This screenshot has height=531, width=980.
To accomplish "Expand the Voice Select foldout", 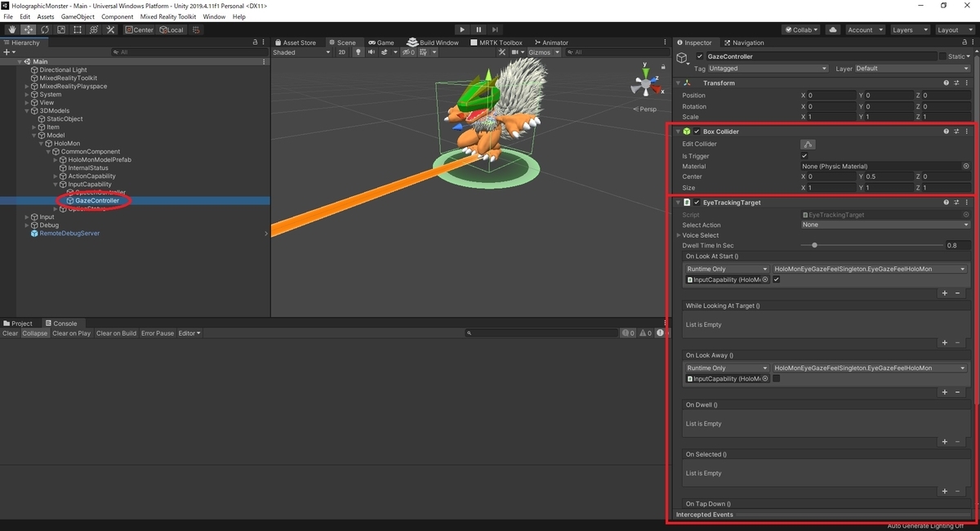I will coord(679,235).
